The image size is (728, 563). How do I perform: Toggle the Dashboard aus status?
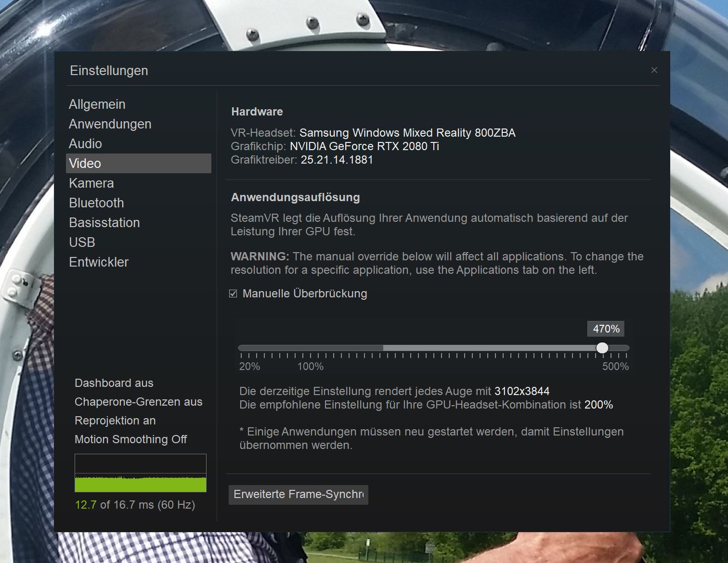114,383
